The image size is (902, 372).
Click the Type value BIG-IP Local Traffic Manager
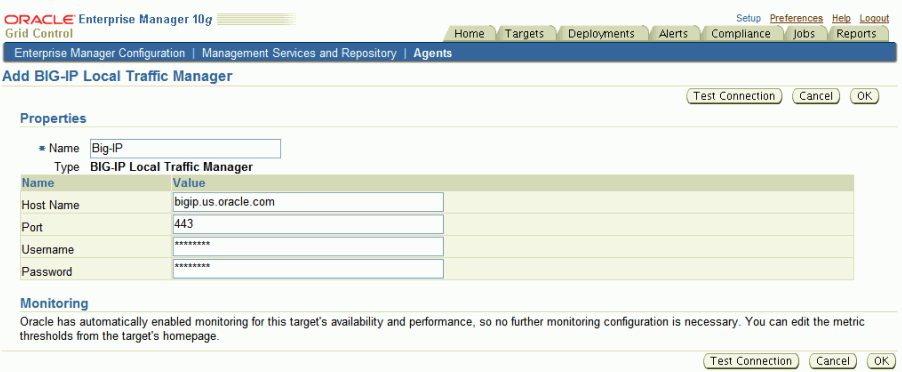point(171,167)
